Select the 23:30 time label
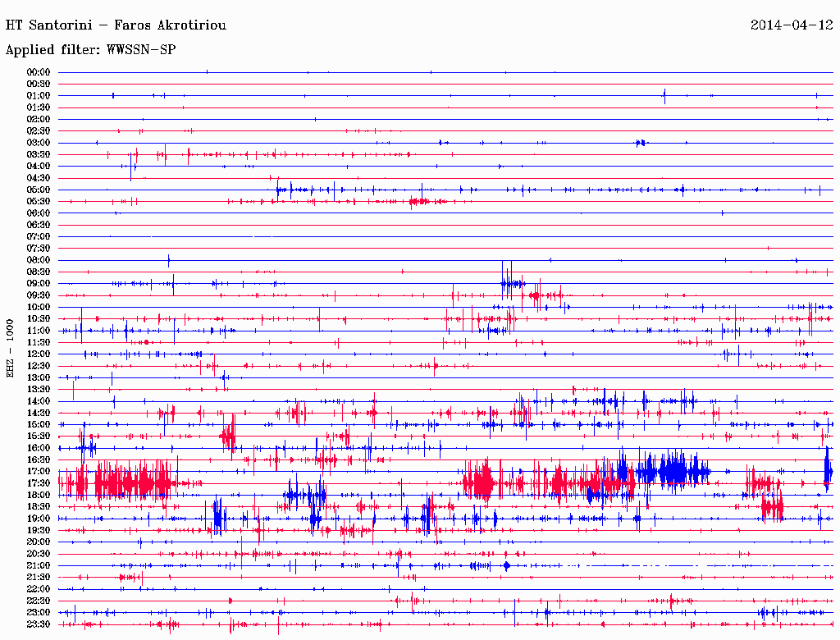840x640 pixels. point(39,624)
